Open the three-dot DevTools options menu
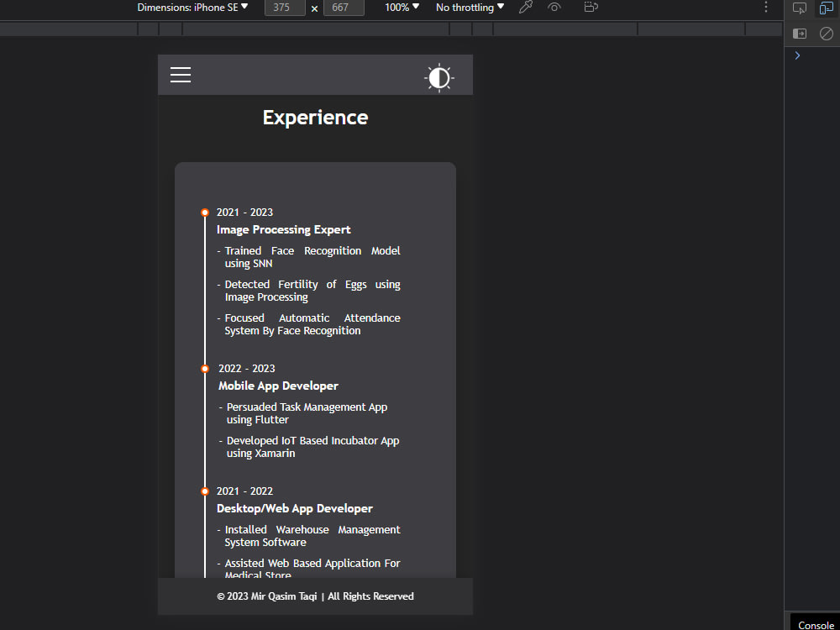 [x=765, y=8]
